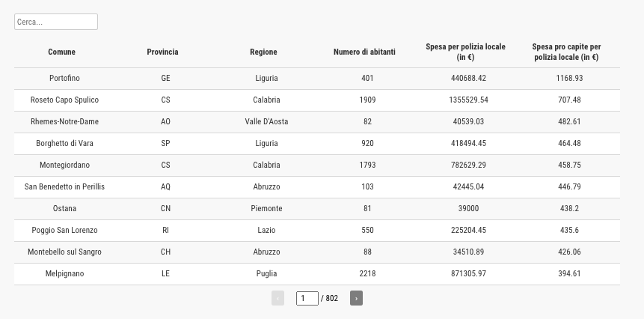
Task: Sort by Regione column header
Action: (x=264, y=52)
